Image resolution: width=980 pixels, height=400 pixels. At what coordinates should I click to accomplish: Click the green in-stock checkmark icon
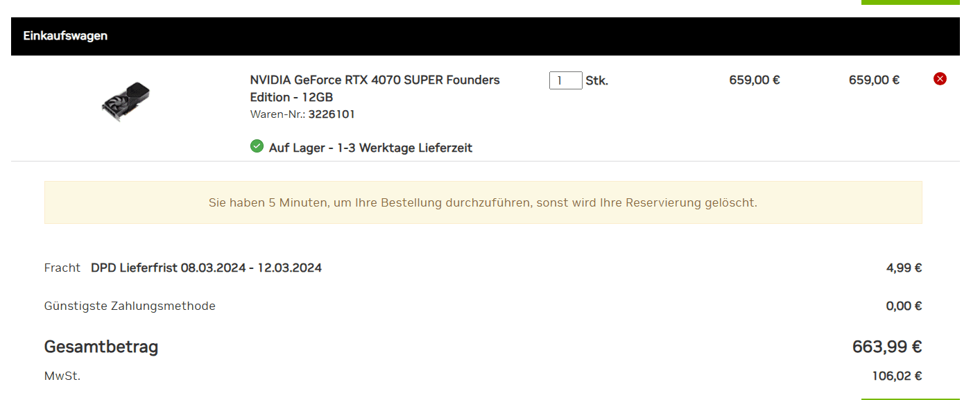point(257,146)
